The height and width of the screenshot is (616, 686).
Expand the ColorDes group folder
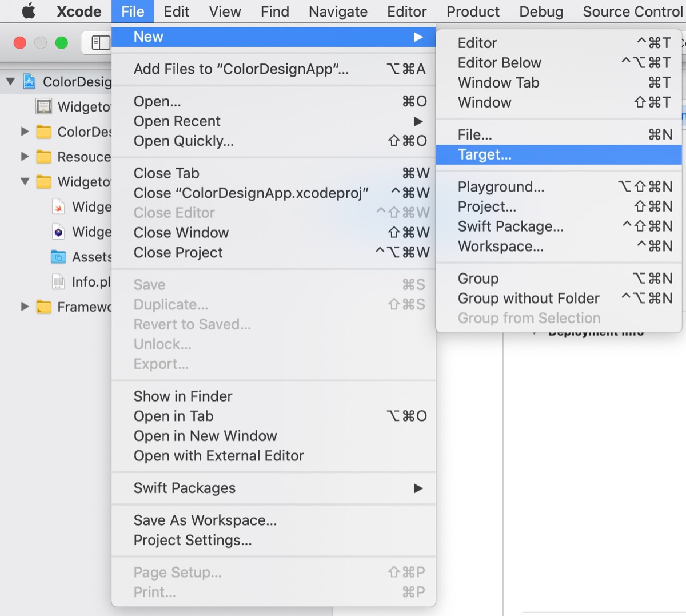[x=25, y=132]
